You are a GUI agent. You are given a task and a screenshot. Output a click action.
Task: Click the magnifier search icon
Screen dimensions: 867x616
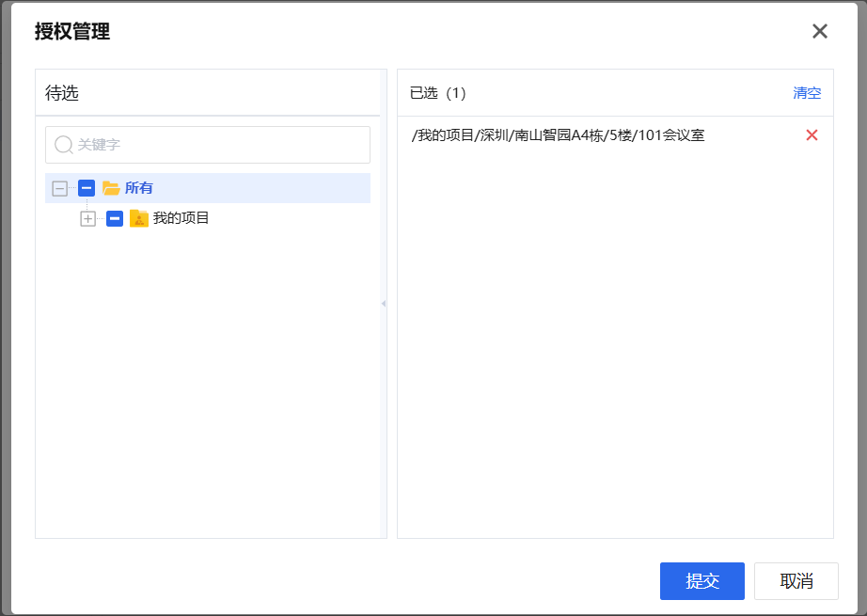[64, 145]
